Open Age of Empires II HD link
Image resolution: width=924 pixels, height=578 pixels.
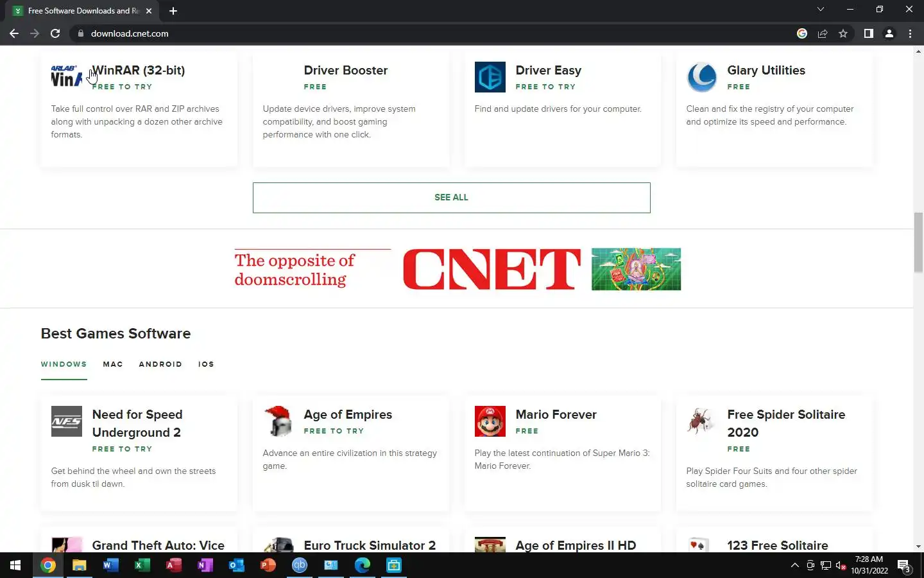[x=576, y=545]
